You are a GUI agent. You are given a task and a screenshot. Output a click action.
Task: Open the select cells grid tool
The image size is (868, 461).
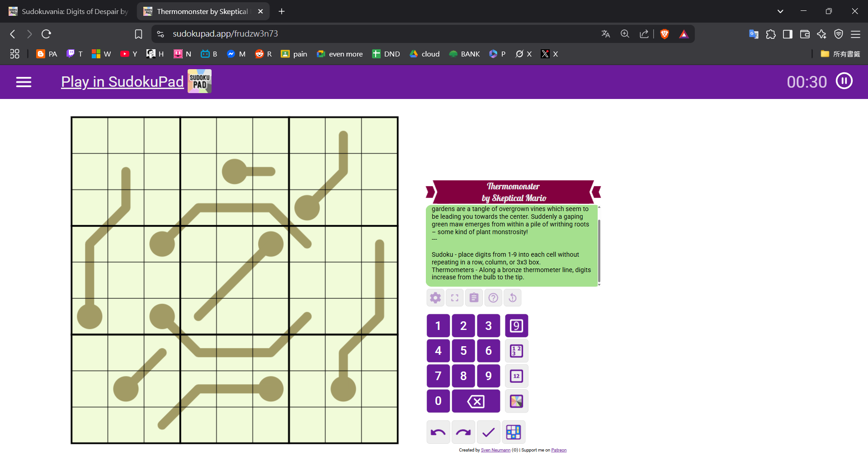(x=514, y=433)
